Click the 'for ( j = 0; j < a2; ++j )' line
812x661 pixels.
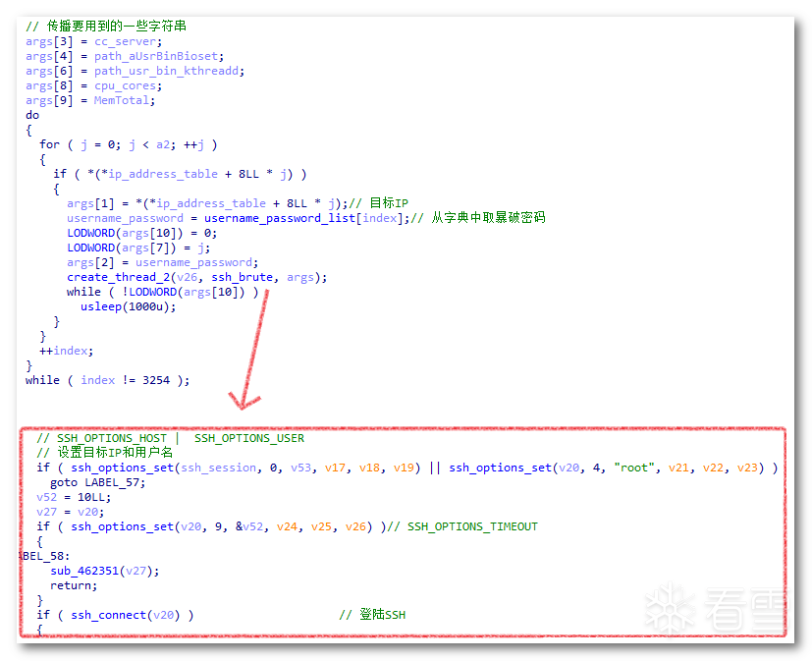128,144
